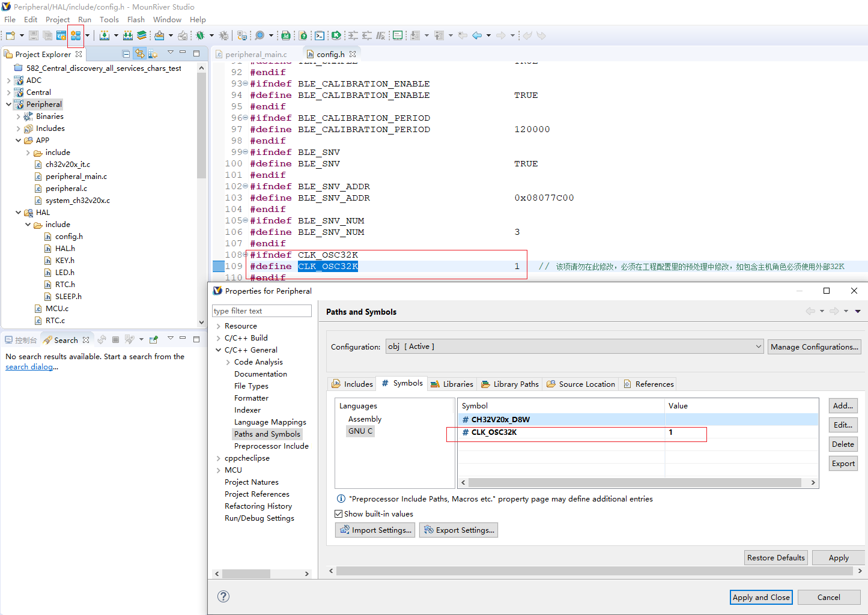This screenshot has width=868, height=615.
Task: Collapse All in Project Explorer toolbar
Action: [x=126, y=53]
